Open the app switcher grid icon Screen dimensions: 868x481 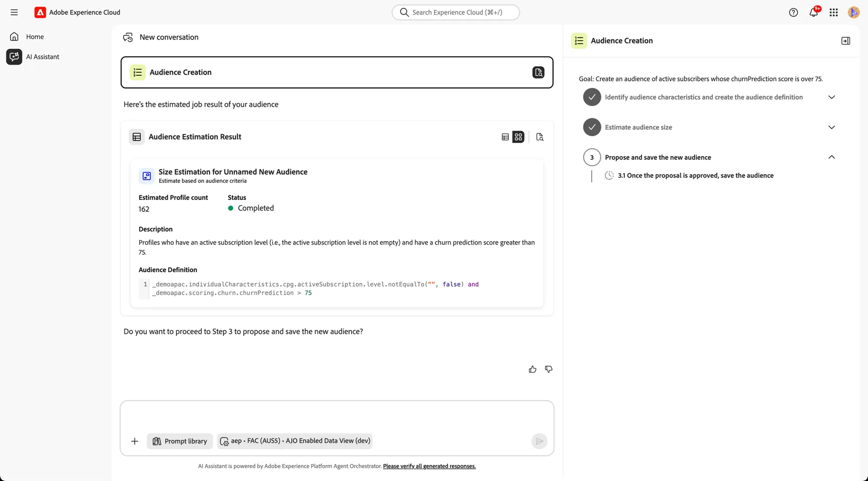pos(834,13)
